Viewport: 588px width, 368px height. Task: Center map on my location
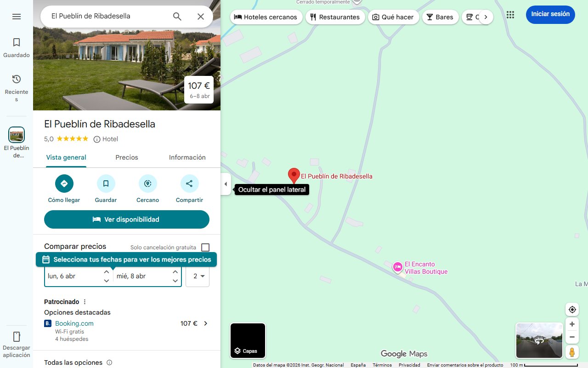click(572, 310)
